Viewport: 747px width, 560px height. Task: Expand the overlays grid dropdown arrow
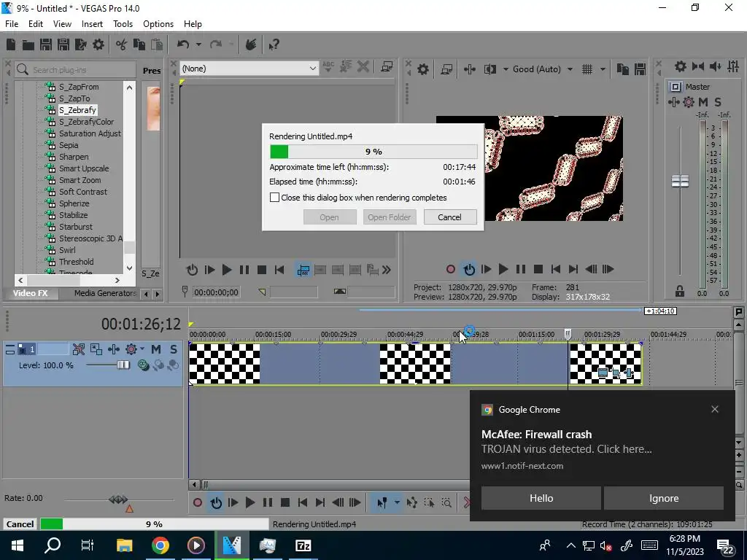602,69
